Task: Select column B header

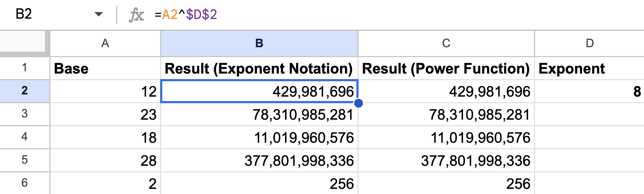Action: (259, 43)
